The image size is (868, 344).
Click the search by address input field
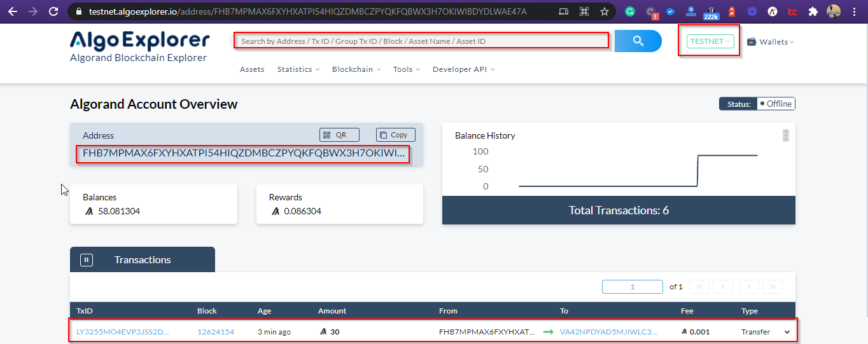point(423,41)
